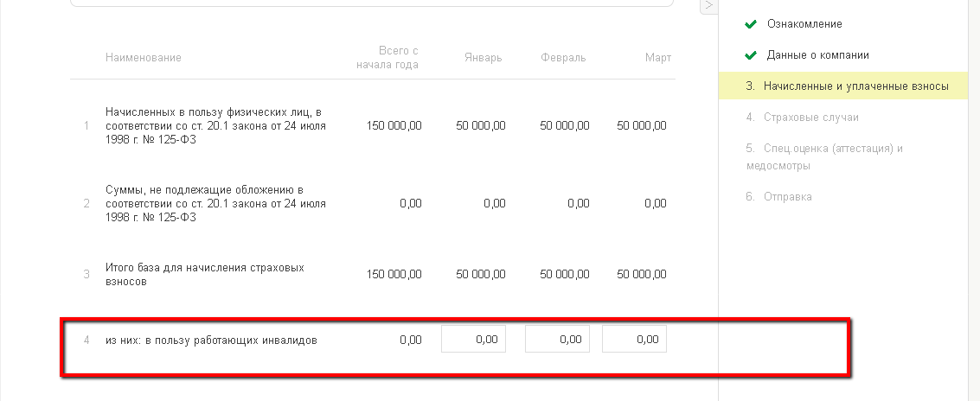The width and height of the screenshot is (980, 401).
Task: Select row 4 text из них: в пользу работающих инвалидов
Action: coord(211,341)
